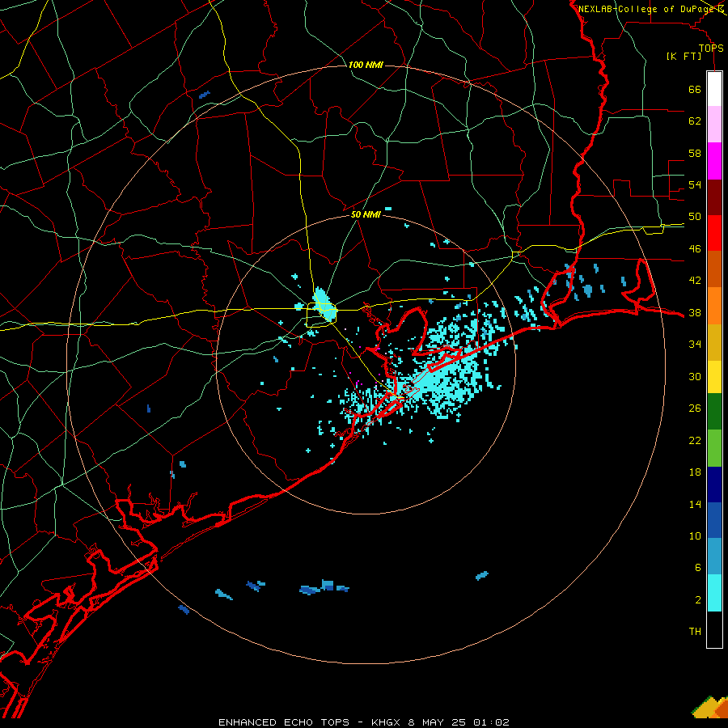Pick the navy blue legend swatch
This screenshot has width=728, height=728.
tap(714, 485)
